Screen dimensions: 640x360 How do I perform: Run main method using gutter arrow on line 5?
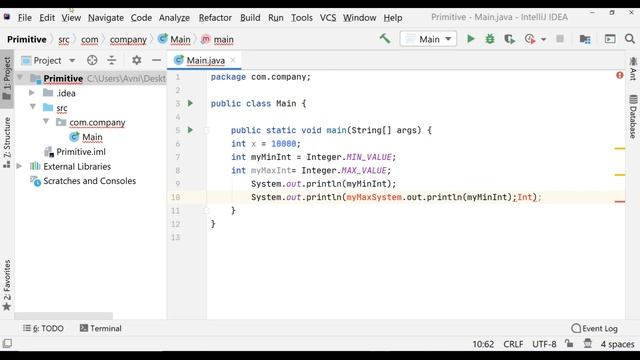click(190, 130)
